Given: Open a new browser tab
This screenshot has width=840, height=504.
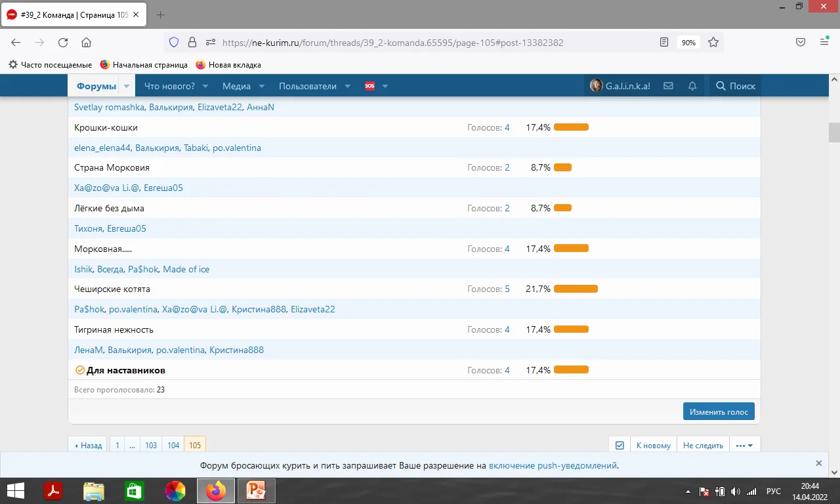Looking at the screenshot, I should 161,14.
